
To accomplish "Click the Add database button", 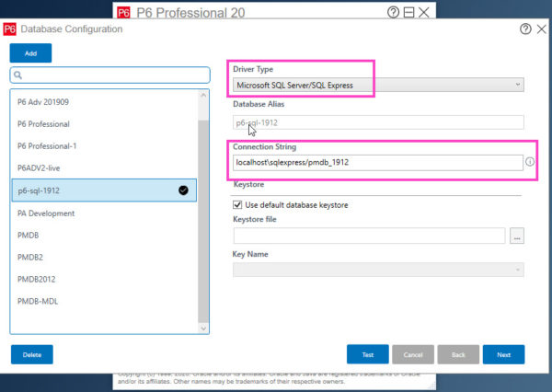I will pos(30,53).
